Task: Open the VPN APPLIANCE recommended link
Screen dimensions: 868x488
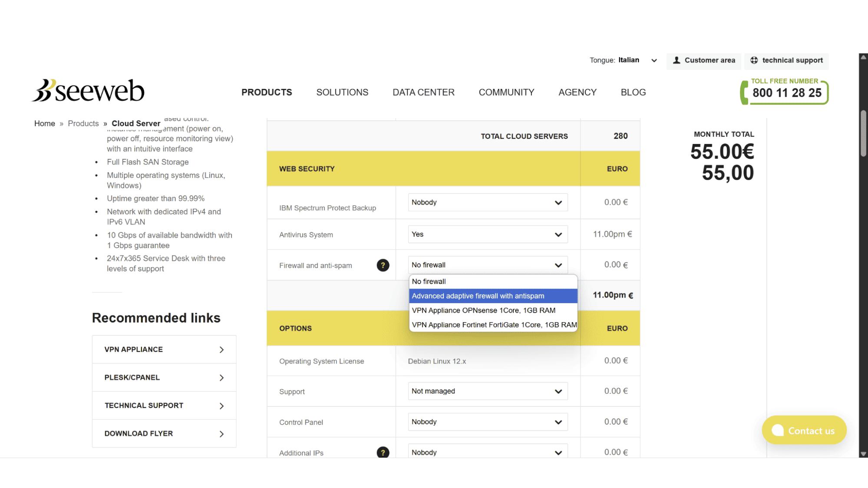Action: point(164,350)
